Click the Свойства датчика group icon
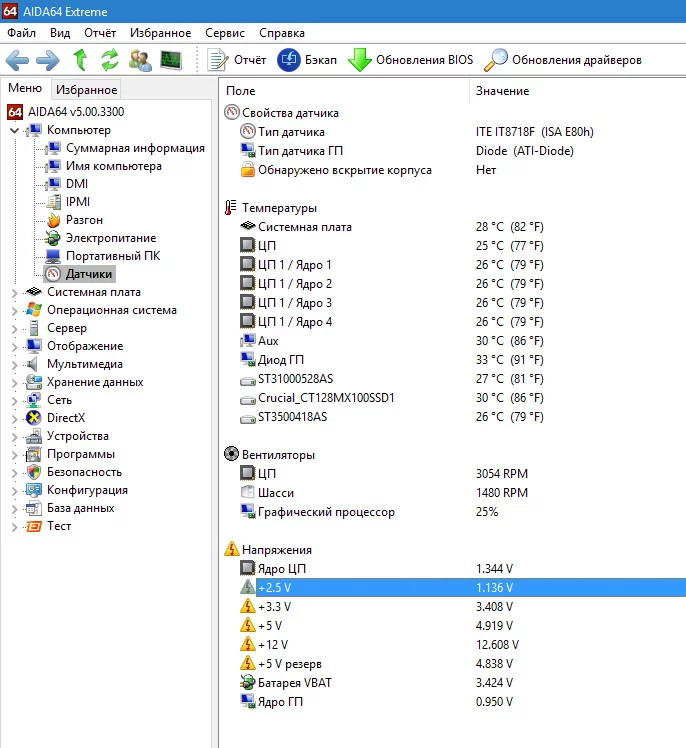The image size is (686, 748). click(231, 113)
